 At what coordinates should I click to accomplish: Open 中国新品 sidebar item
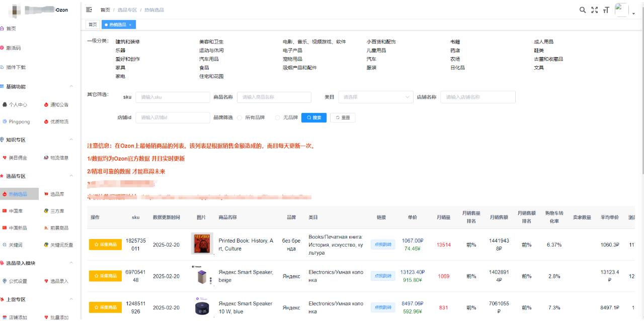pos(18,228)
